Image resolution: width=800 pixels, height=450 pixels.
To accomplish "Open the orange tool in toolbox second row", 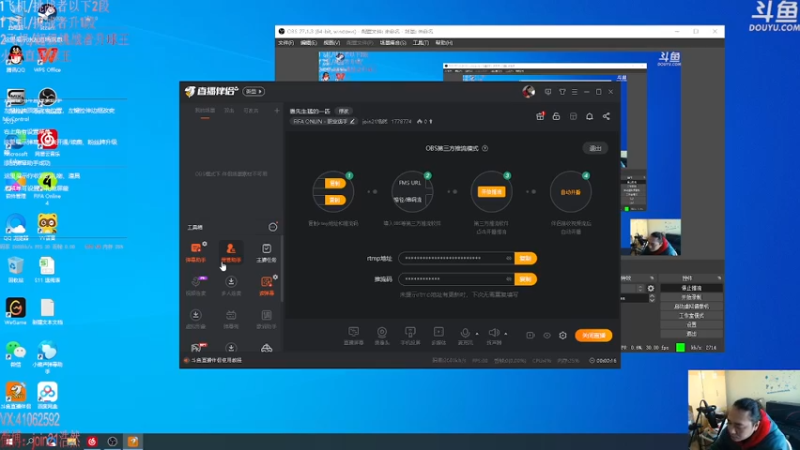I will click(x=266, y=285).
